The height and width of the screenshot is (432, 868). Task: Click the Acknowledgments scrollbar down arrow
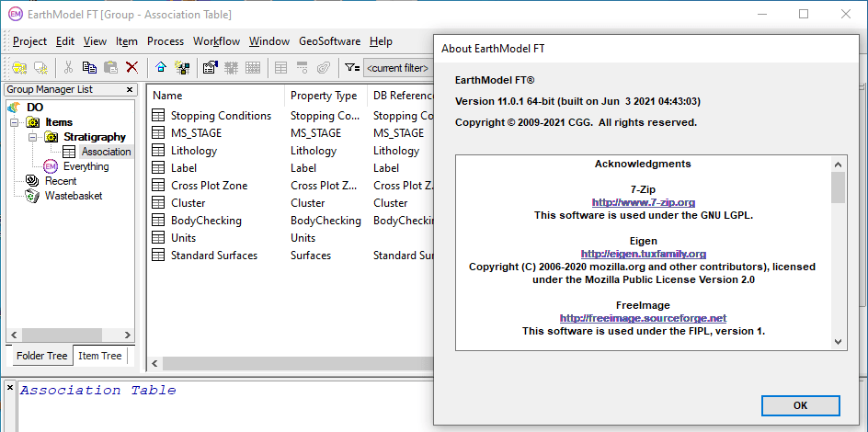pos(838,342)
